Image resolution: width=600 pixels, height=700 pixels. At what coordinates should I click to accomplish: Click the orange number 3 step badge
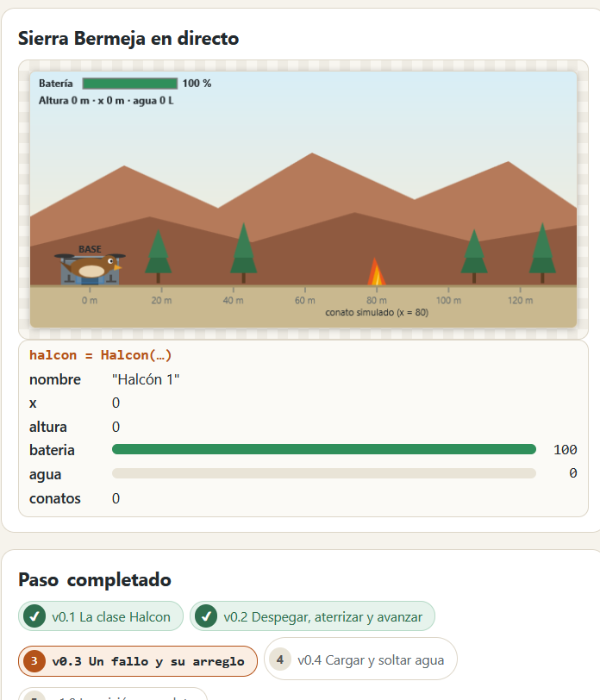click(x=34, y=661)
